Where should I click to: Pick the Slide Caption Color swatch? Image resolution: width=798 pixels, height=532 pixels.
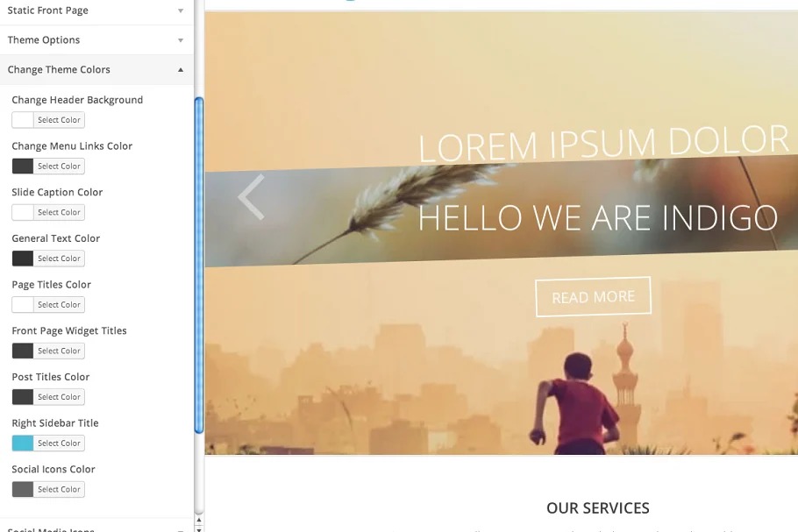[x=23, y=212]
